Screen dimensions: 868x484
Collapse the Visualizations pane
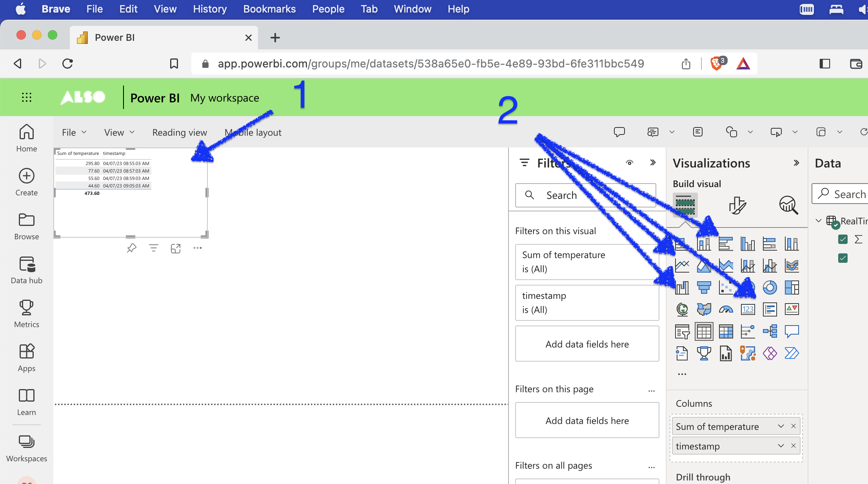[796, 163]
